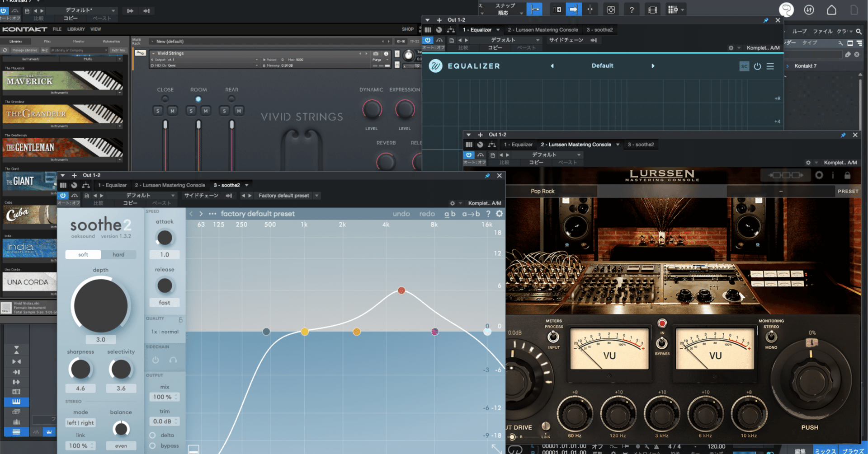Click routing icon in soothe2 window header
The image size is (868, 454).
coord(85,185)
